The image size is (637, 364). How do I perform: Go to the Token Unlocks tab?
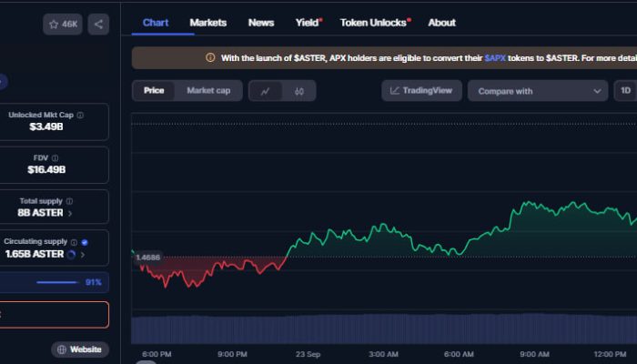(x=373, y=23)
